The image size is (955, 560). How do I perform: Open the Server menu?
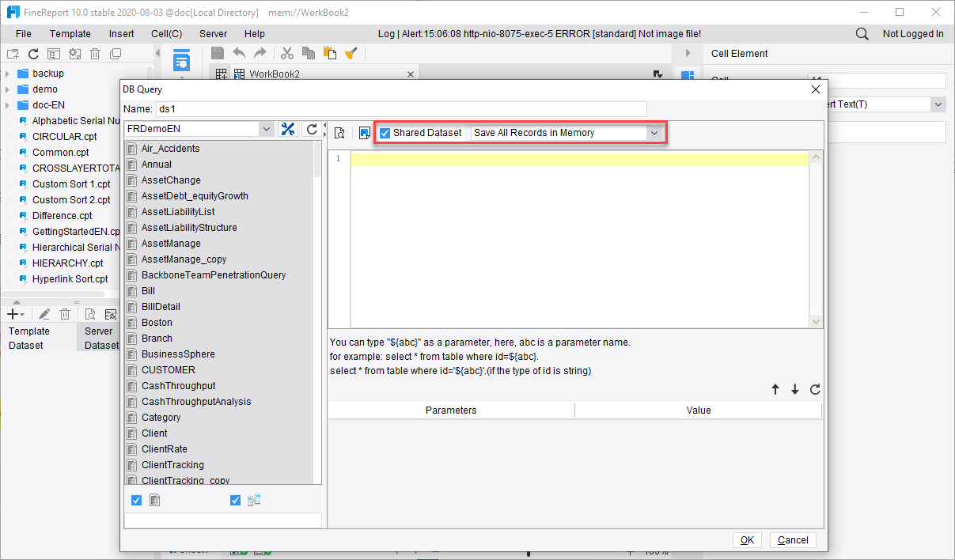tap(214, 34)
